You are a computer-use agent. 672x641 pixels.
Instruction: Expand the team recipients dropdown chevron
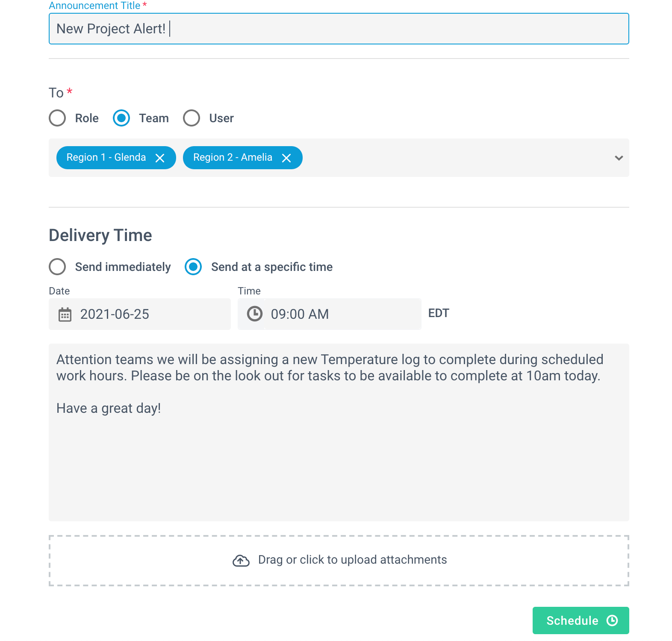pyautogui.click(x=619, y=158)
